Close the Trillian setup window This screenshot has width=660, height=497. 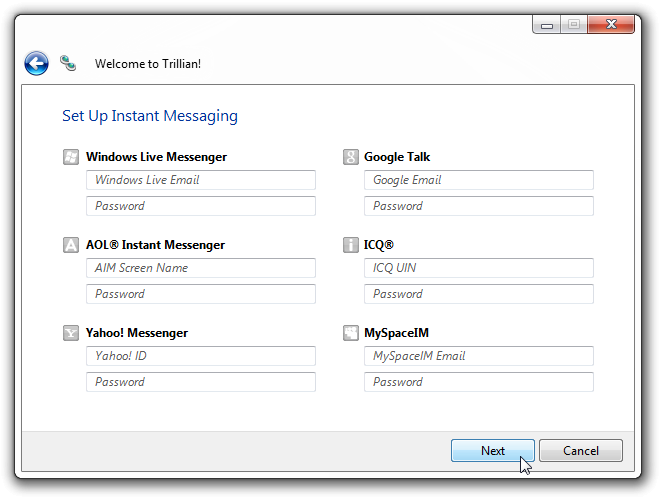(611, 24)
